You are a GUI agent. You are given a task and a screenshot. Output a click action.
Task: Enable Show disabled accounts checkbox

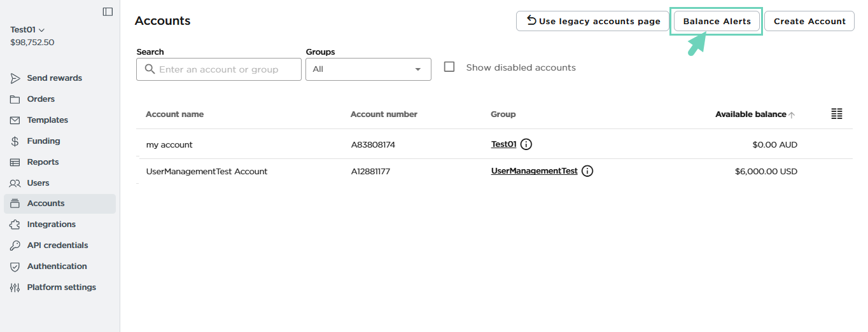point(449,67)
